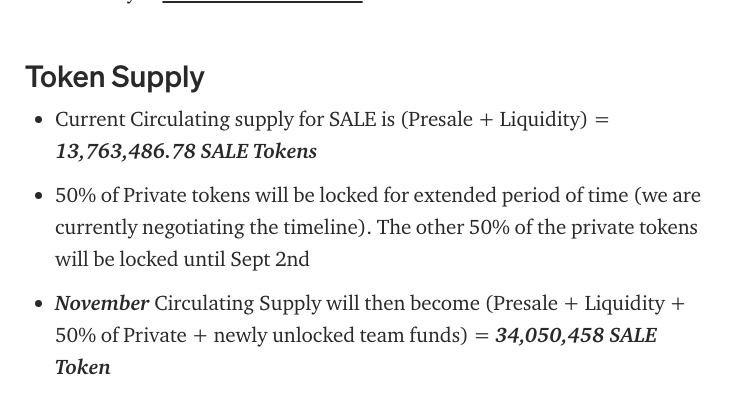Click the Token Supply heading
The height and width of the screenshot is (407, 744).
(x=115, y=77)
